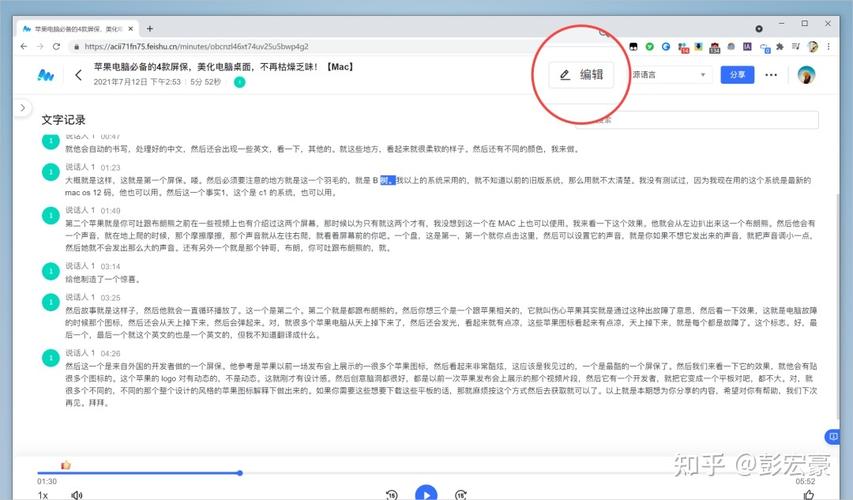Open the Chrome three-dot menu
This screenshot has height=500, width=853.
[x=828, y=47]
